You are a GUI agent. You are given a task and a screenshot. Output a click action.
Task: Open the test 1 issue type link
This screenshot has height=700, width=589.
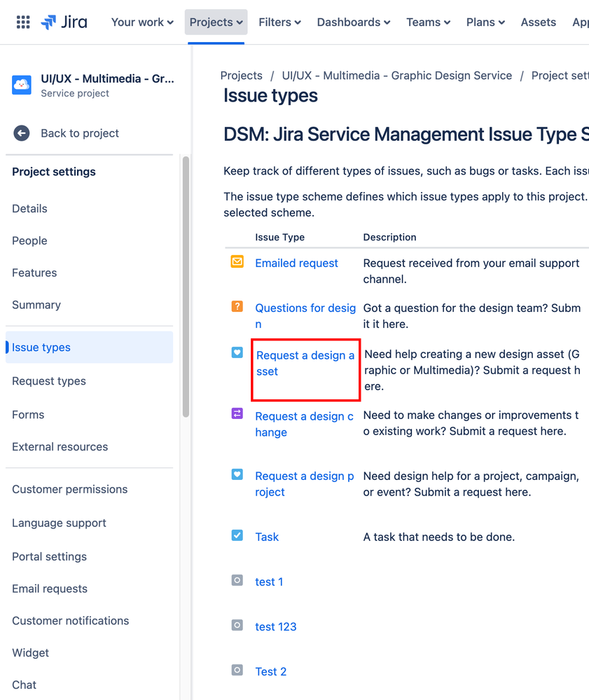[269, 582]
